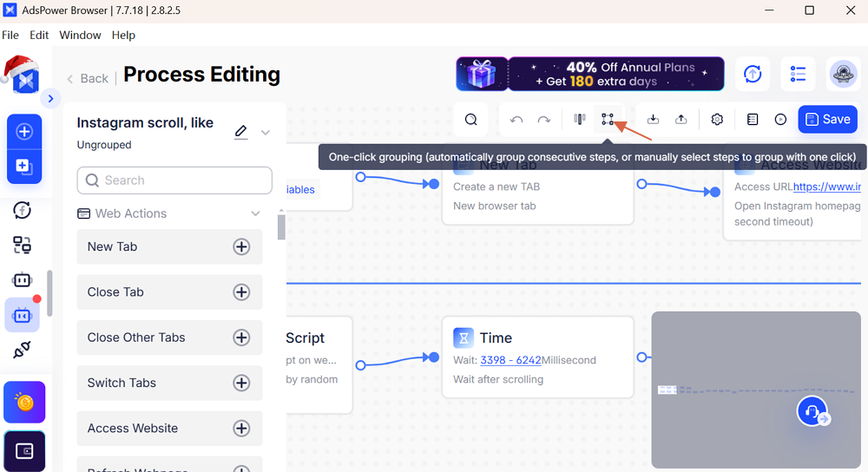Expand the process group chevron dropdown

[x=265, y=132]
